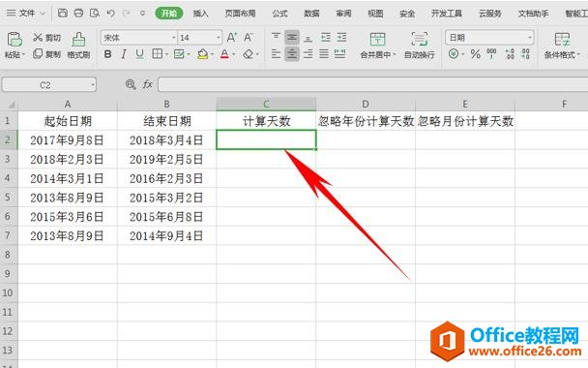Click into the formula bar input field

[x=372, y=84]
